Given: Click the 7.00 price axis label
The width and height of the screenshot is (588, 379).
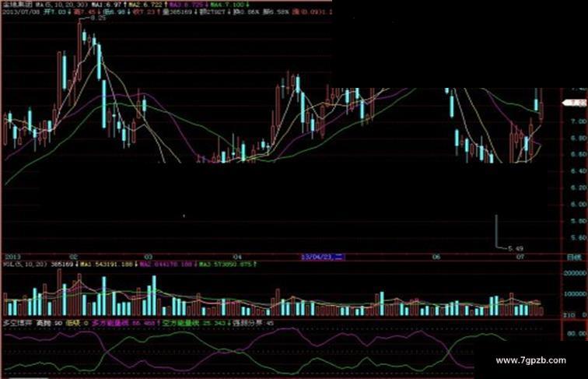Looking at the screenshot, I should click(x=578, y=121).
